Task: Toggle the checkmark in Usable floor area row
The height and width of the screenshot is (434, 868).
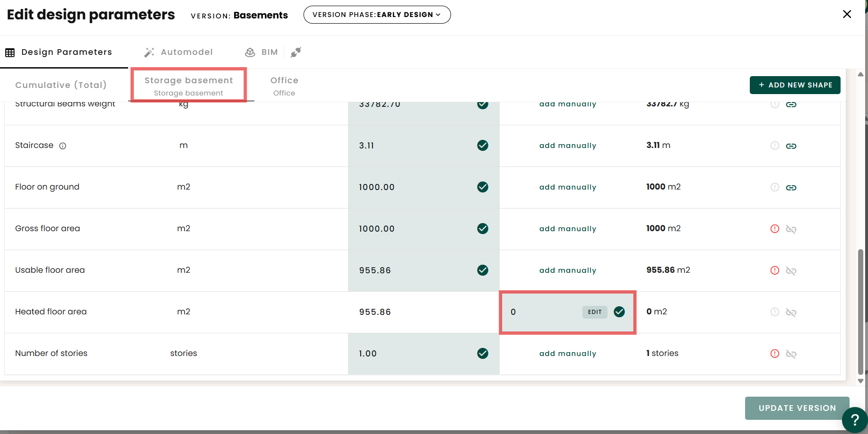Action: point(483,270)
